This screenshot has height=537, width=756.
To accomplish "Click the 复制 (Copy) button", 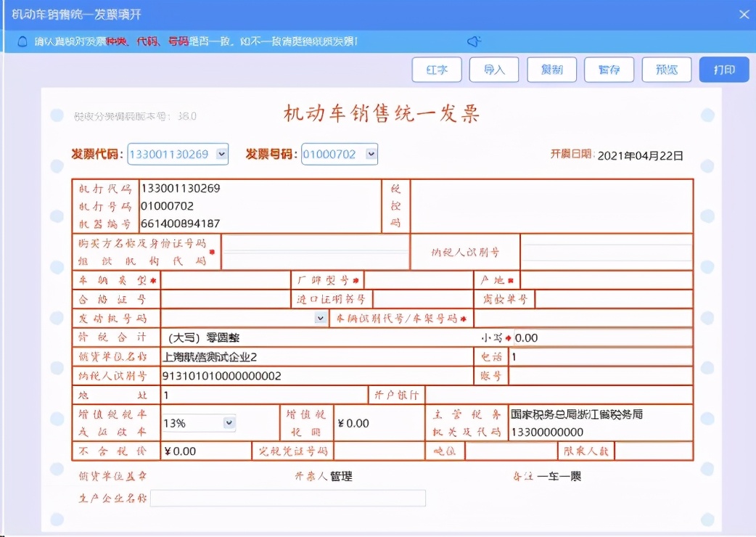I will click(x=551, y=70).
